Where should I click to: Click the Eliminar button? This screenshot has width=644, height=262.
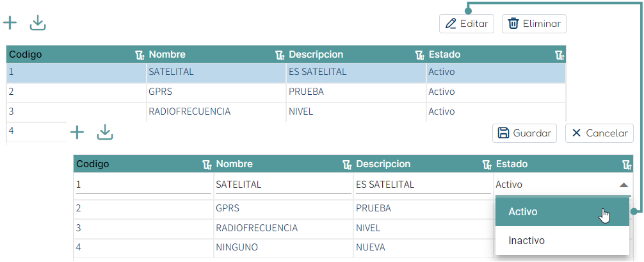click(x=534, y=24)
